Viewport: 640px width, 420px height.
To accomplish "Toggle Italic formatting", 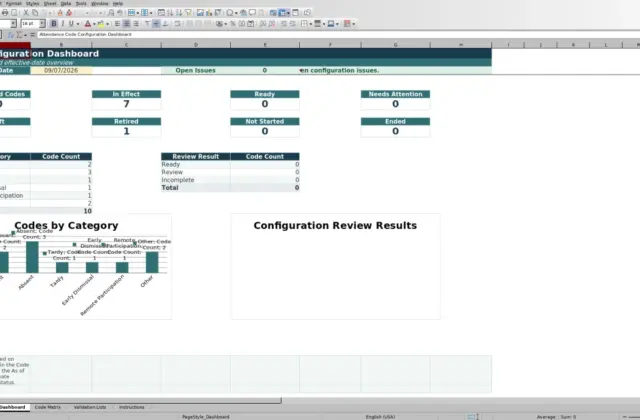I will [62, 24].
